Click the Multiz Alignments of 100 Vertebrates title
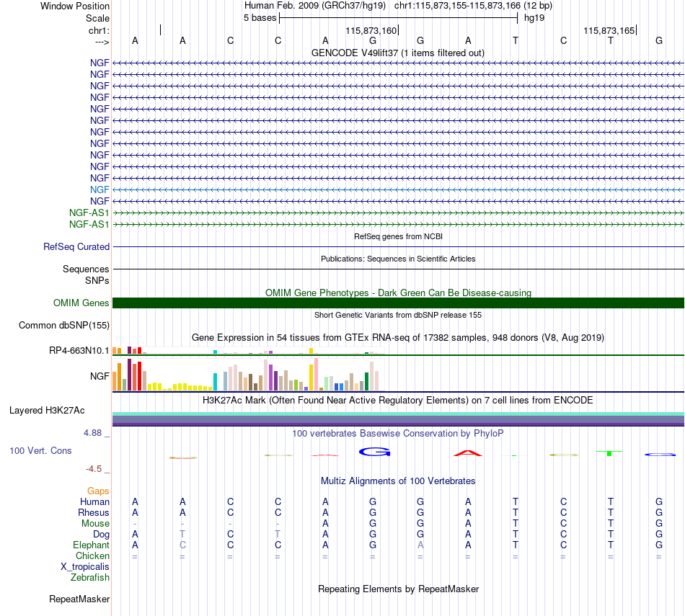The image size is (685, 616). click(398, 481)
